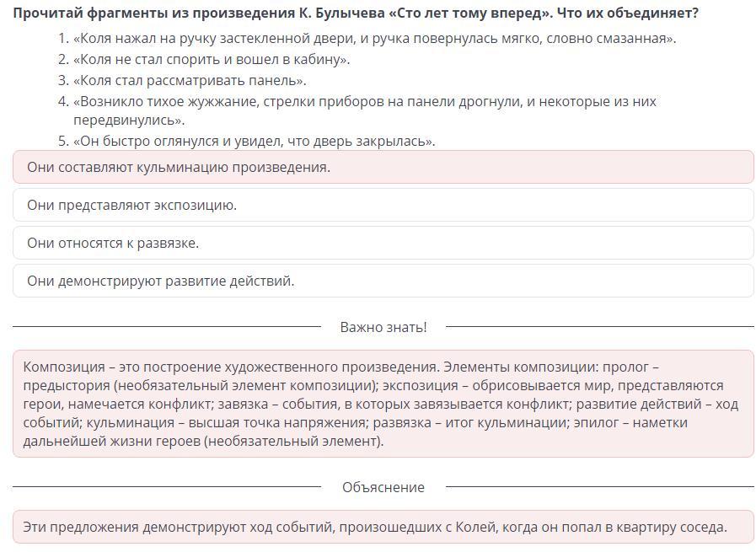This screenshot has width=756, height=552.
Task: Choose option 'Они представляют экспозицию'
Action: tap(383, 205)
